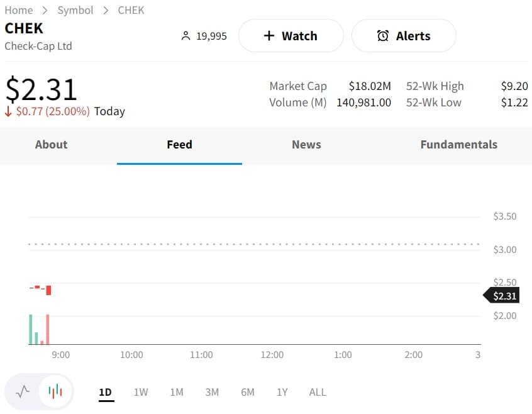Click the alarm clock Alerts icon

tap(382, 36)
